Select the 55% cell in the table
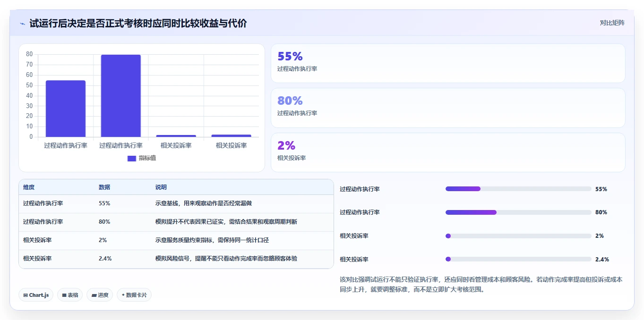Viewport: 644px width, 320px height. coord(104,203)
